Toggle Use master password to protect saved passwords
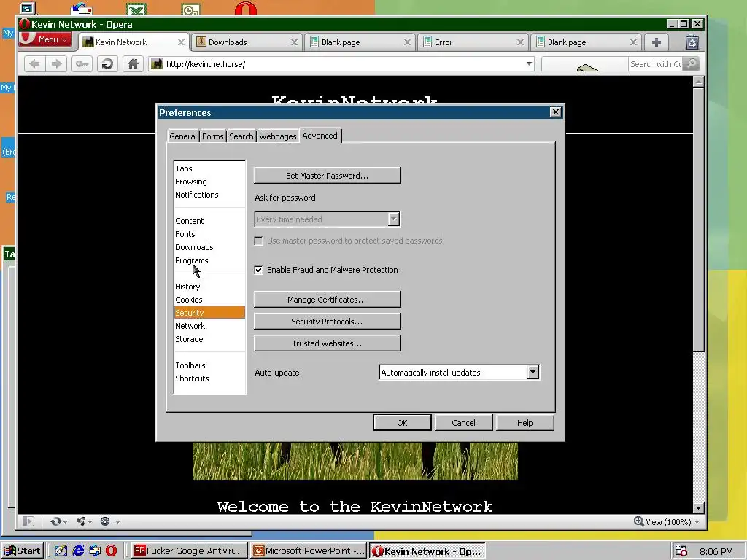 coord(258,241)
